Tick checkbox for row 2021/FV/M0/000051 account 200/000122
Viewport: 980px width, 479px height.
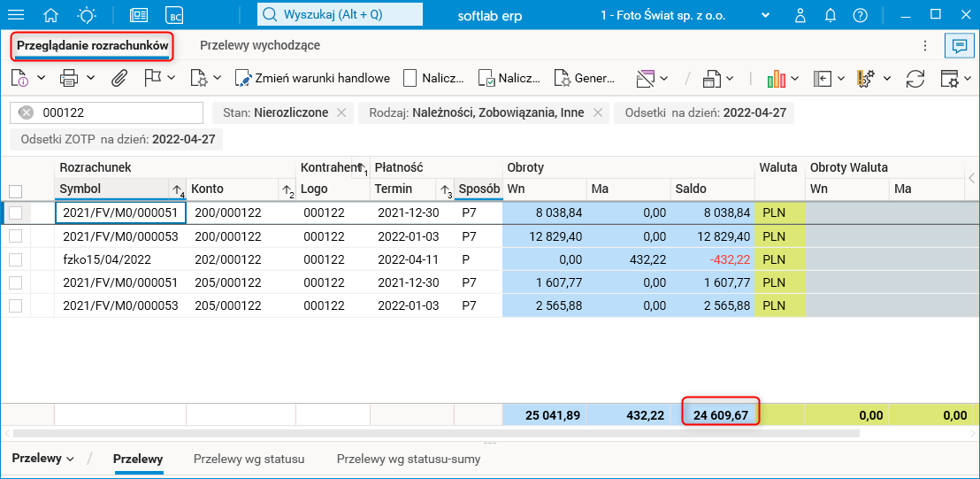[15, 212]
